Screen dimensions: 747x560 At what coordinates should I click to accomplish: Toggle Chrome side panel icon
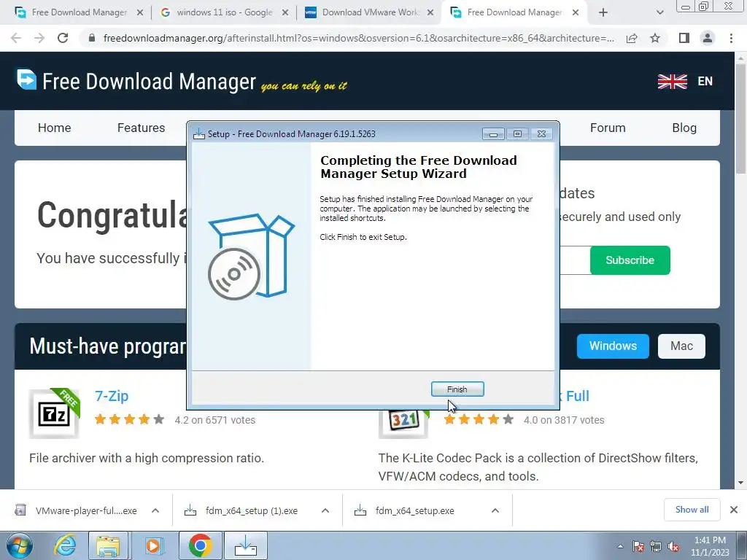pyautogui.click(x=684, y=38)
